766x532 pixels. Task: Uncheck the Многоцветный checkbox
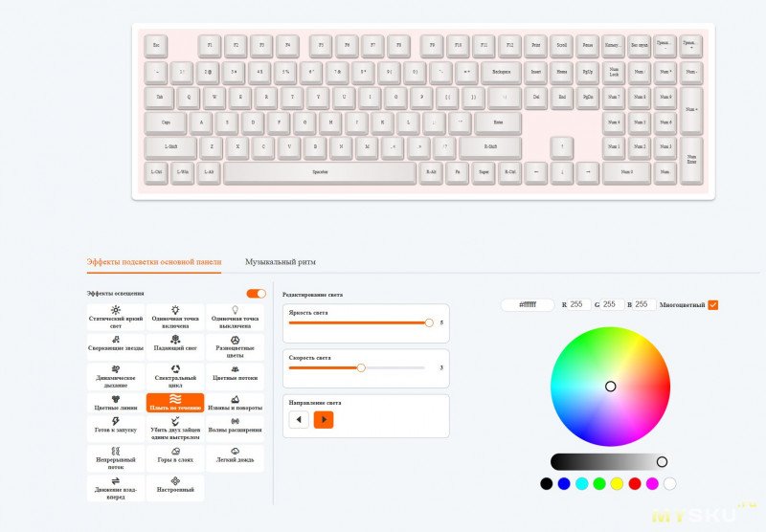tap(712, 305)
